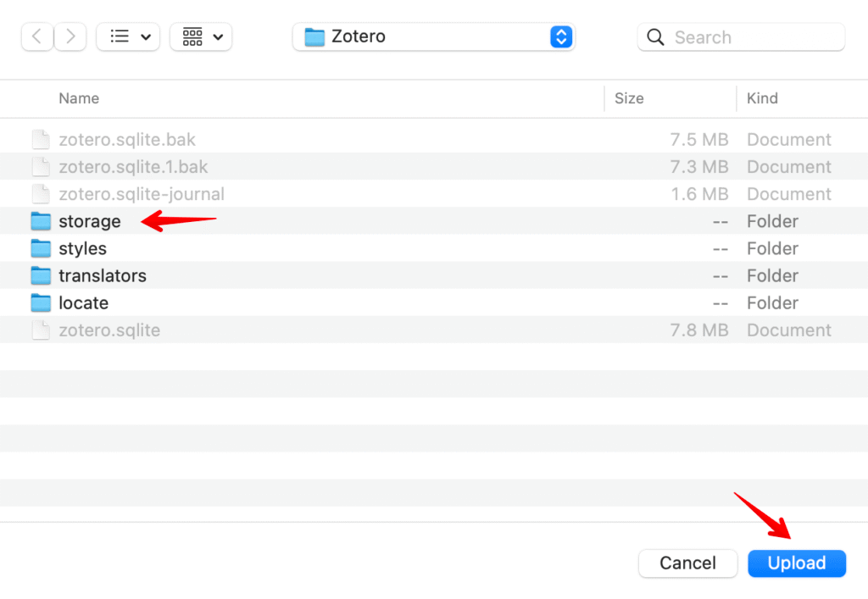Screen dimensions: 868x599
Task: Click the forward navigation chevron
Action: [70, 36]
